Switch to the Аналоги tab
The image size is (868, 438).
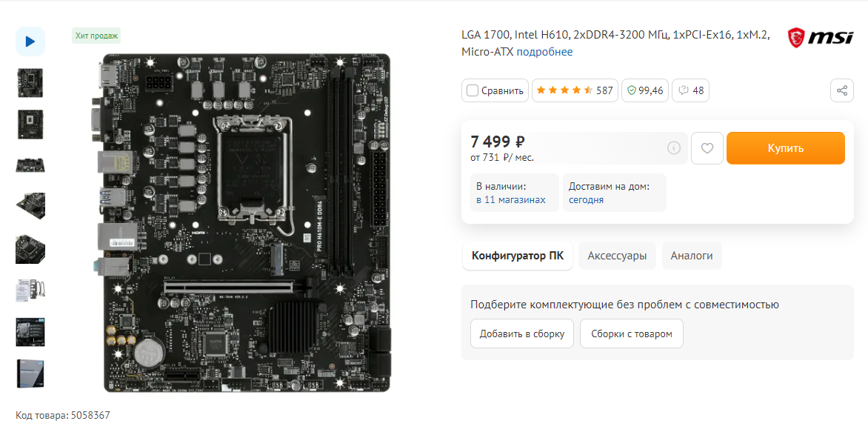point(692,256)
